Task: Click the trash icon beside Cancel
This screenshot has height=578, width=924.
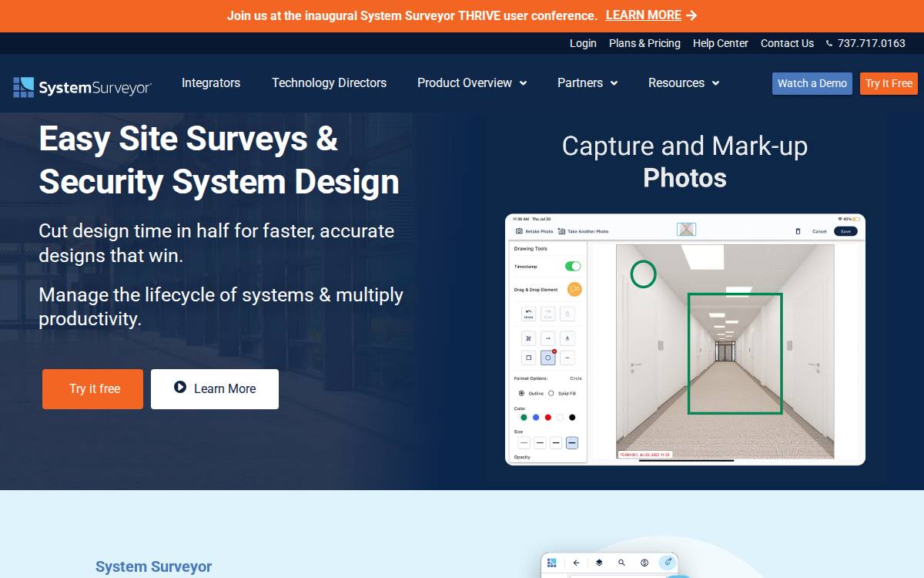Action: pos(798,231)
